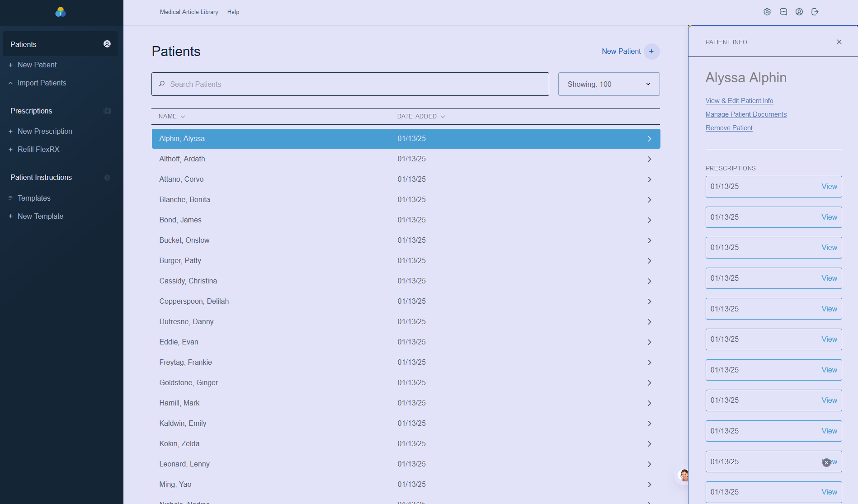Sort by the NAME column header
858x504 pixels.
click(172, 116)
